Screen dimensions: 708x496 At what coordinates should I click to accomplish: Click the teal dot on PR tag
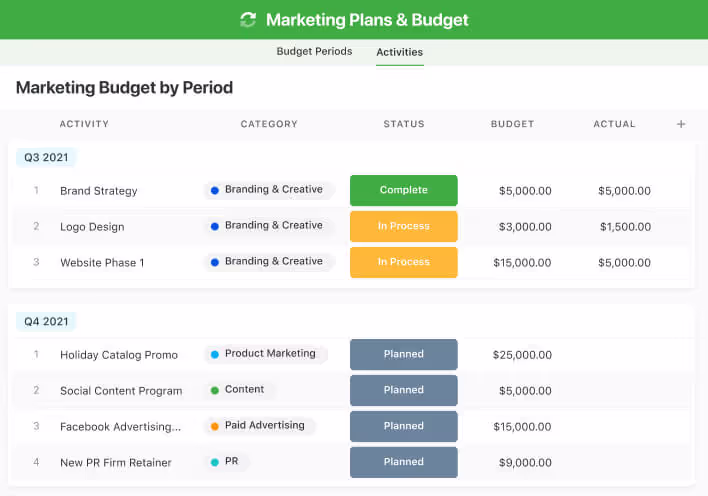pos(214,462)
